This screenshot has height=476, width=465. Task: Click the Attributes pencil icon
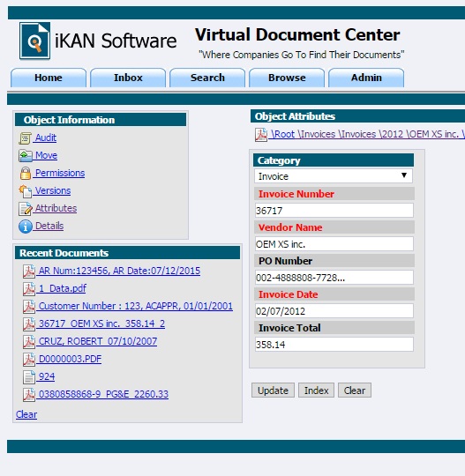click(x=26, y=209)
